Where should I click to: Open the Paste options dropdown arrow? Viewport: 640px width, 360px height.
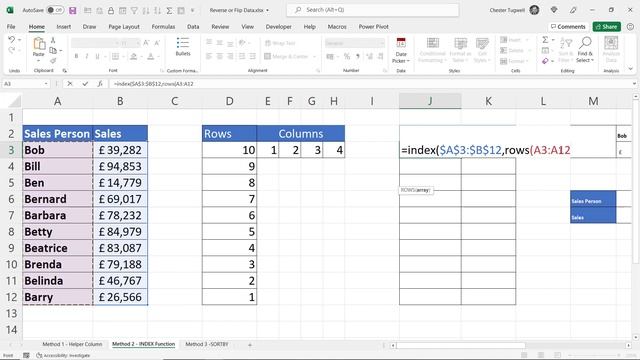click(38, 61)
